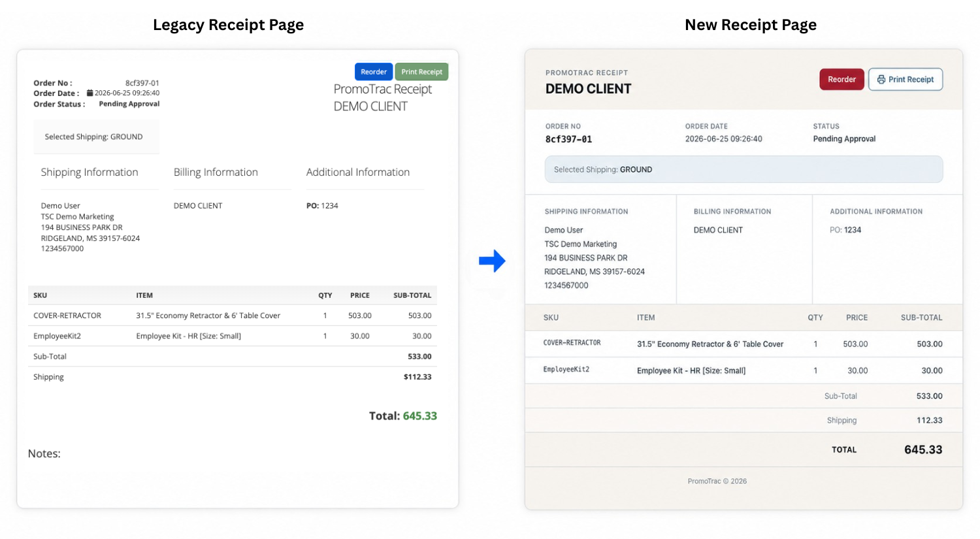Click new BILLING INFORMATION heading
The width and height of the screenshot is (980, 539).
pyautogui.click(x=732, y=212)
